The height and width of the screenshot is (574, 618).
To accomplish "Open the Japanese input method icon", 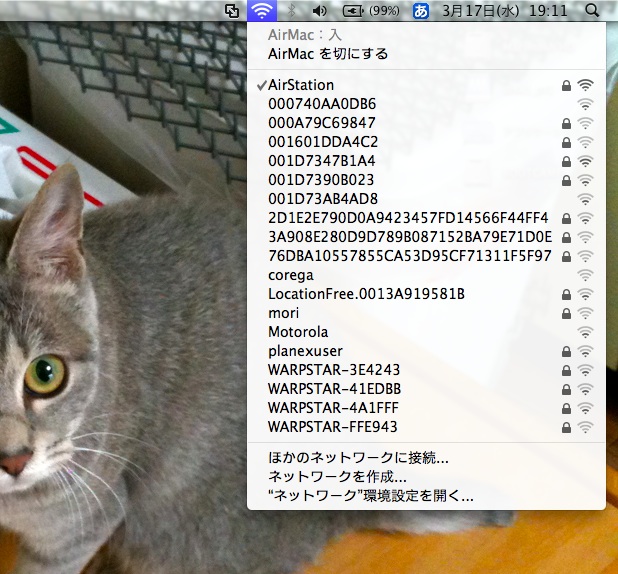I will point(420,11).
